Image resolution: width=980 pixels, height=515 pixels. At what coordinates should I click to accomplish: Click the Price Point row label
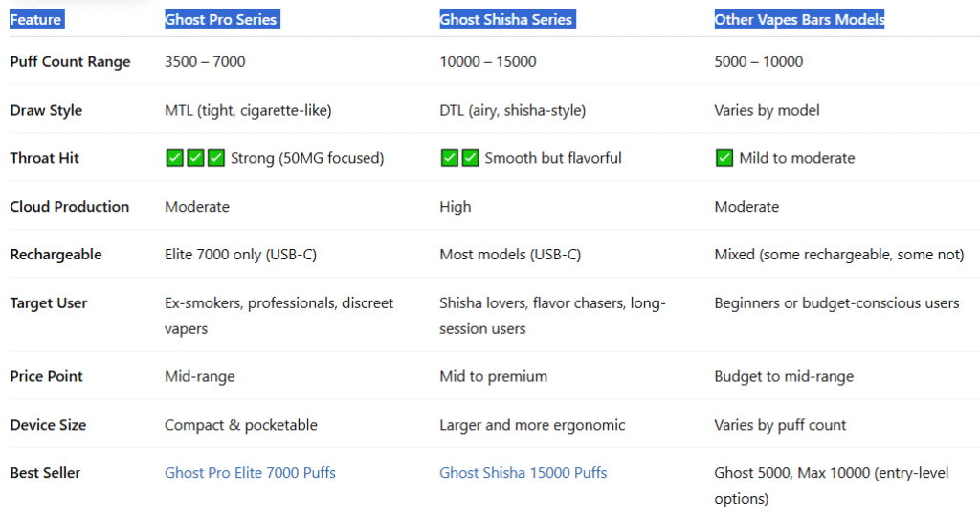point(46,376)
